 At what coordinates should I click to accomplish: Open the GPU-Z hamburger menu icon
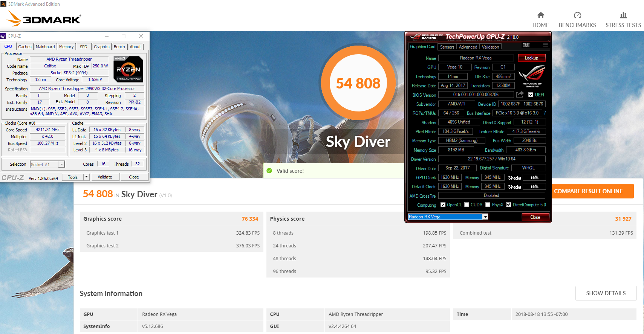pos(545,45)
